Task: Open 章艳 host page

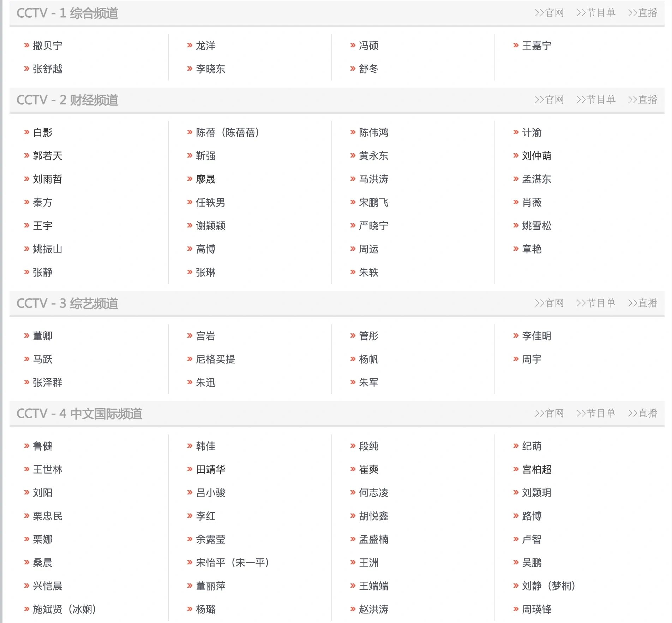Action: pyautogui.click(x=532, y=249)
